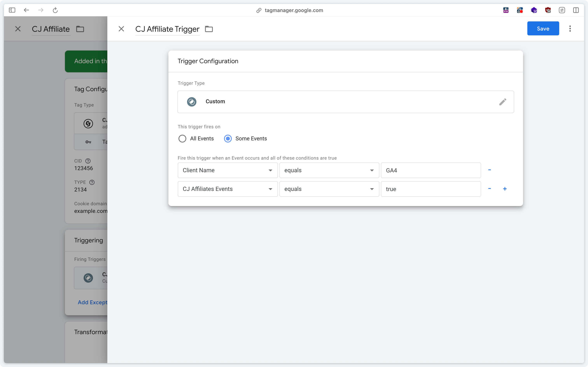
Task: Reload the page
Action: click(55, 10)
